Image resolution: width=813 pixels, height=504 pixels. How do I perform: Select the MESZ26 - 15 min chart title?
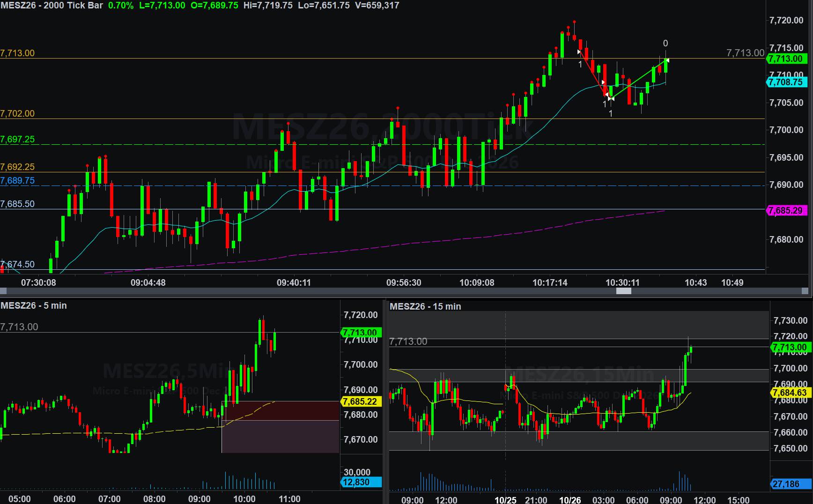425,306
